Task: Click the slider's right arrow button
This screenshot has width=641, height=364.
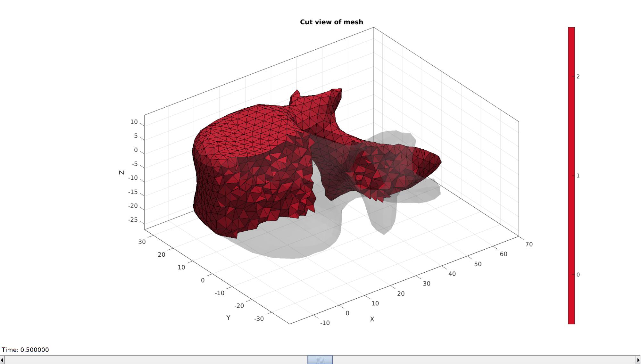Action: point(638,360)
